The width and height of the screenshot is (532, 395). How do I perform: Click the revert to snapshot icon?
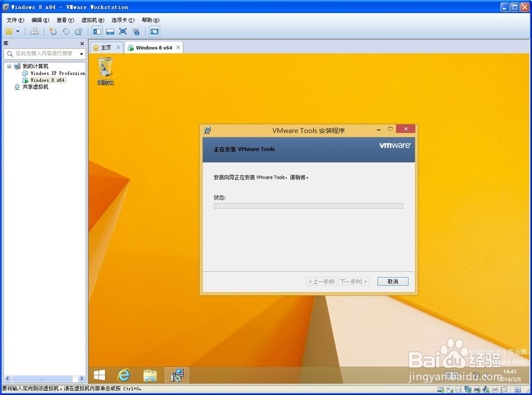point(66,31)
